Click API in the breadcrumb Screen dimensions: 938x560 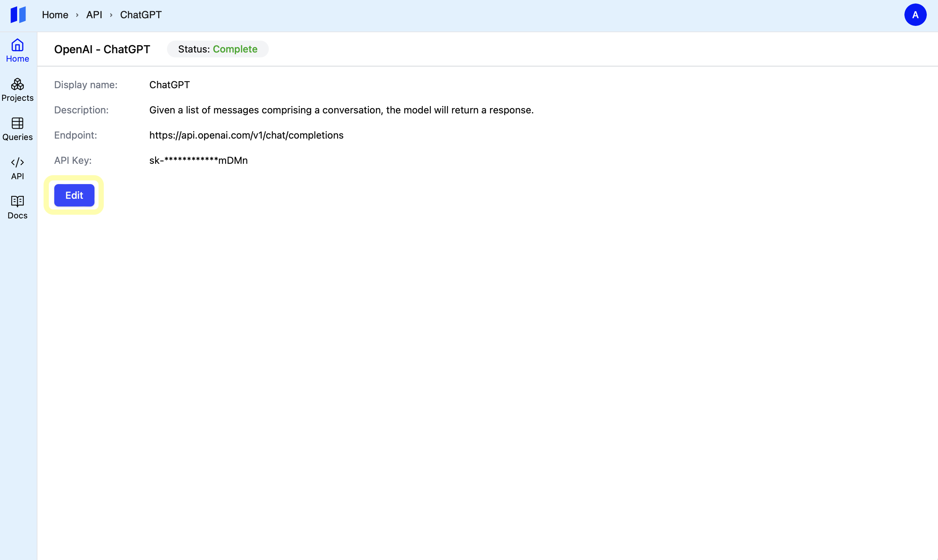click(x=94, y=15)
